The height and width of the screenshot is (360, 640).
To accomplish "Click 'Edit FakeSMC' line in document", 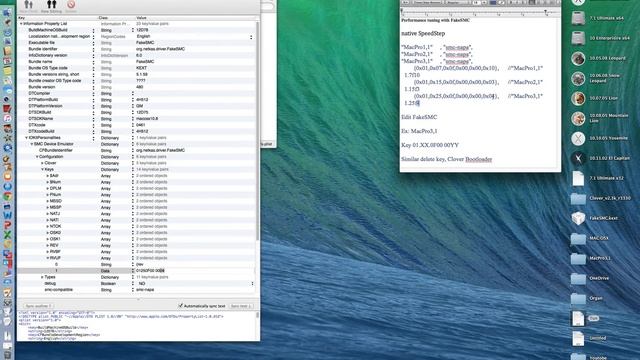I will tap(419, 117).
